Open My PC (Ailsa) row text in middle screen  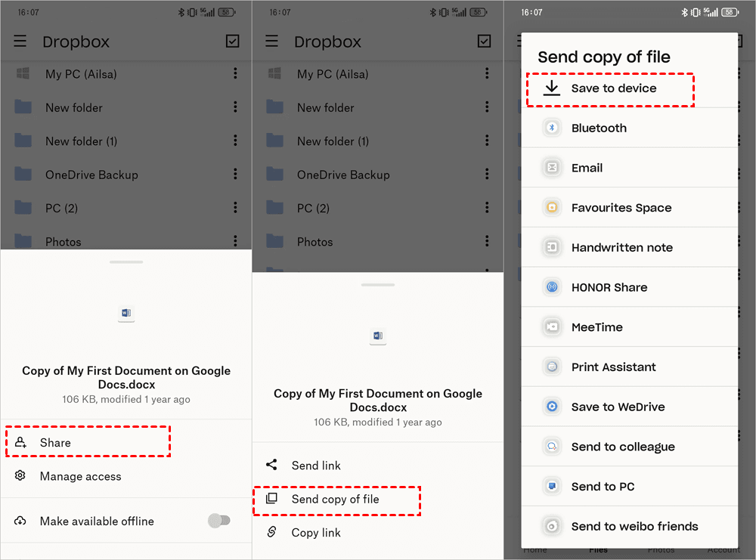(x=333, y=74)
